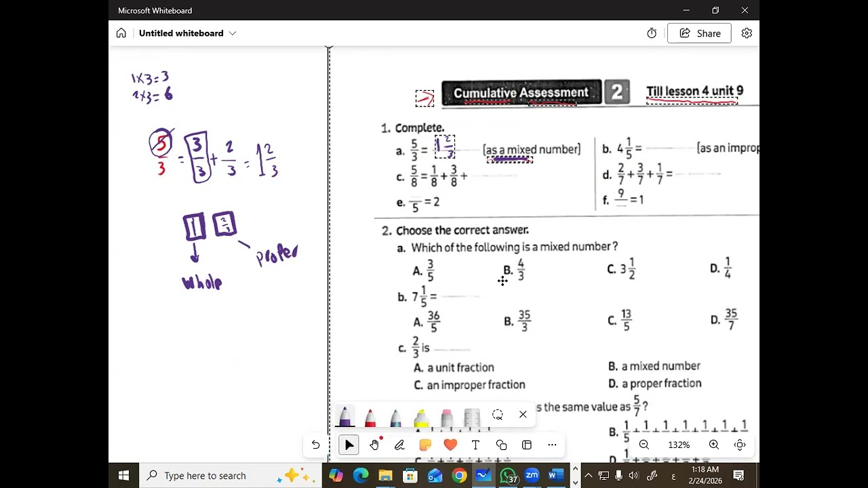Click the "Till lesson 4 unit 9" text
868x488 pixels.
click(694, 91)
